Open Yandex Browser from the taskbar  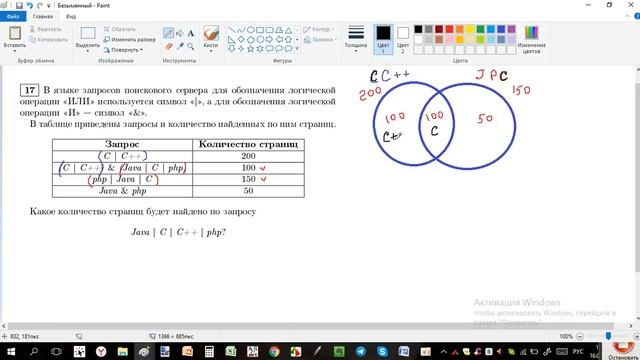101,351
